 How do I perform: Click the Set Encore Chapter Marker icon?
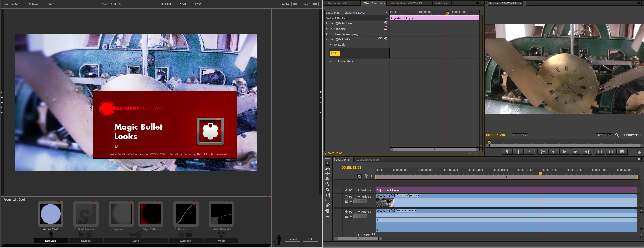tap(366, 176)
